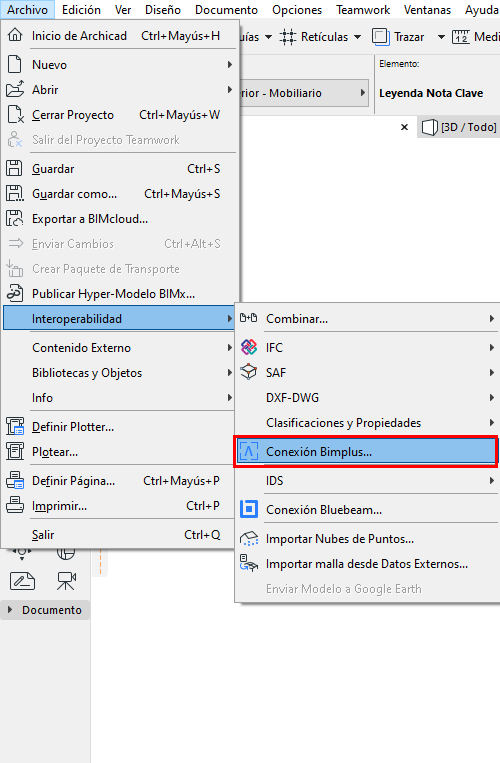This screenshot has height=763, width=500.
Task: Open the Ventanas menu
Action: click(x=427, y=10)
